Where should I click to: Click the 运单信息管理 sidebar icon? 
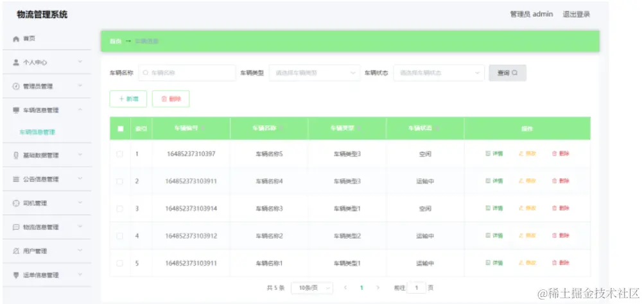tap(16, 275)
